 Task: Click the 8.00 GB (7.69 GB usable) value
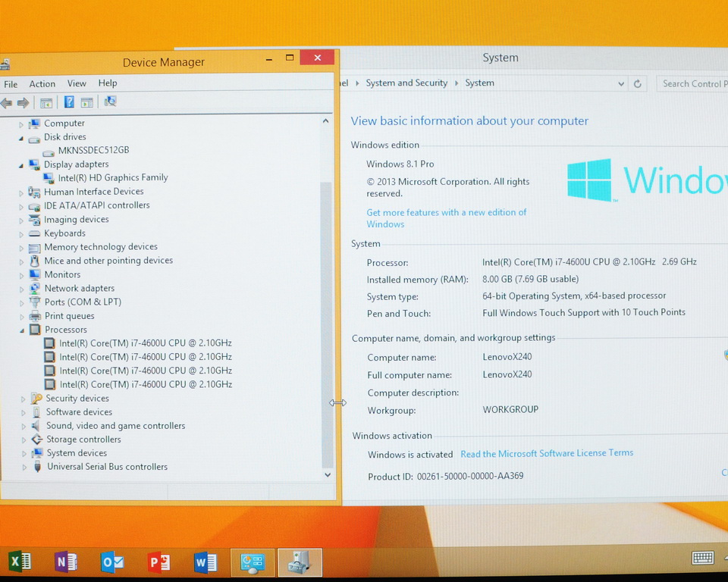(x=530, y=279)
